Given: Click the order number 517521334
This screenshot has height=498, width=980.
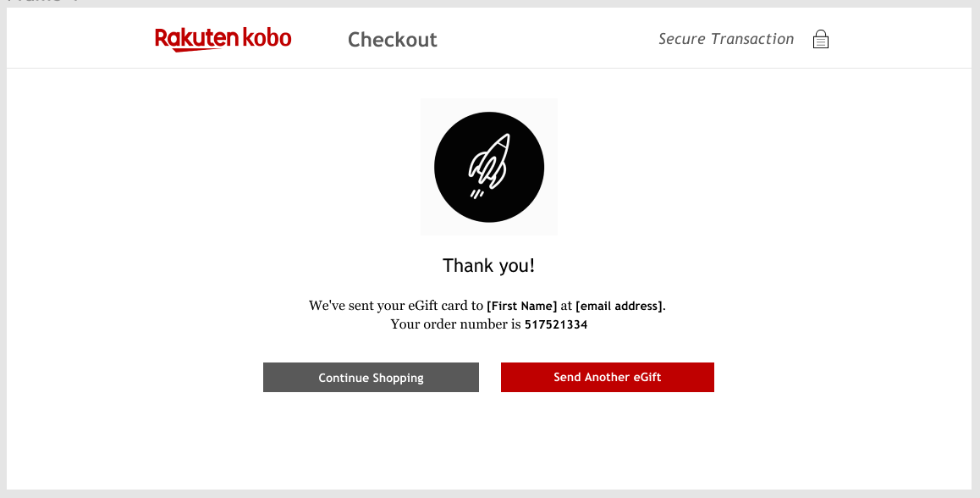Looking at the screenshot, I should pyautogui.click(x=556, y=324).
